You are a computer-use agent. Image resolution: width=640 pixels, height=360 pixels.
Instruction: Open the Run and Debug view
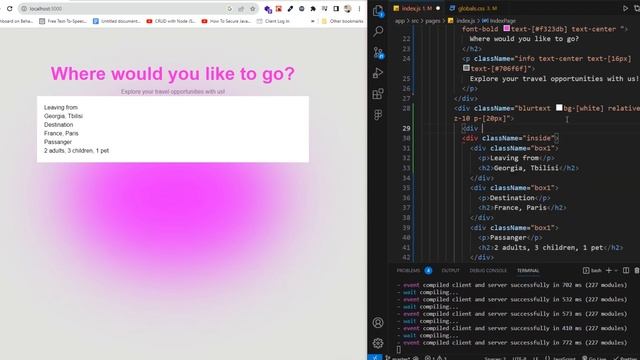[378, 73]
